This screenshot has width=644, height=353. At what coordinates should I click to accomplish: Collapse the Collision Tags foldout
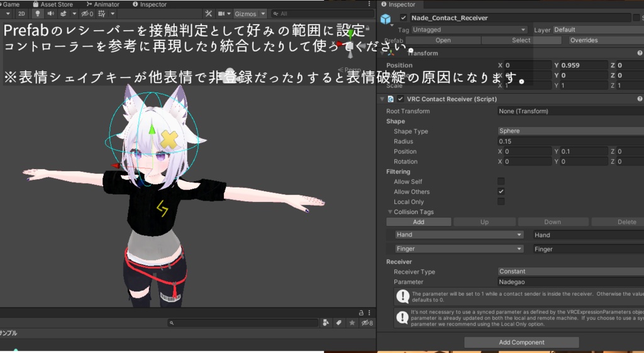click(390, 212)
